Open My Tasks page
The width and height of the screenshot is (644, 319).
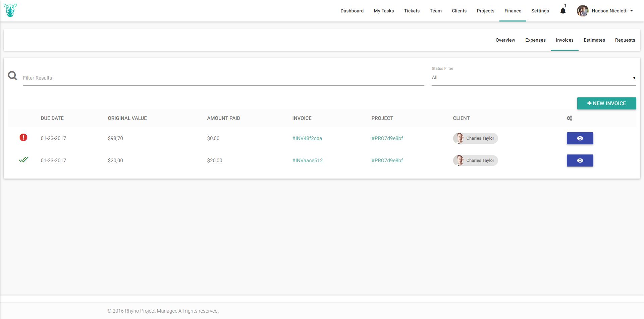384,11
